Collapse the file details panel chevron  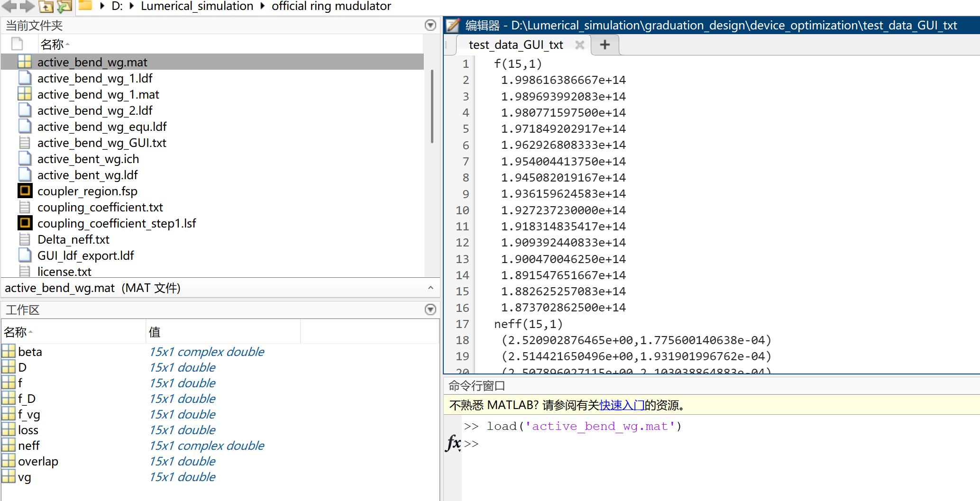pos(430,288)
